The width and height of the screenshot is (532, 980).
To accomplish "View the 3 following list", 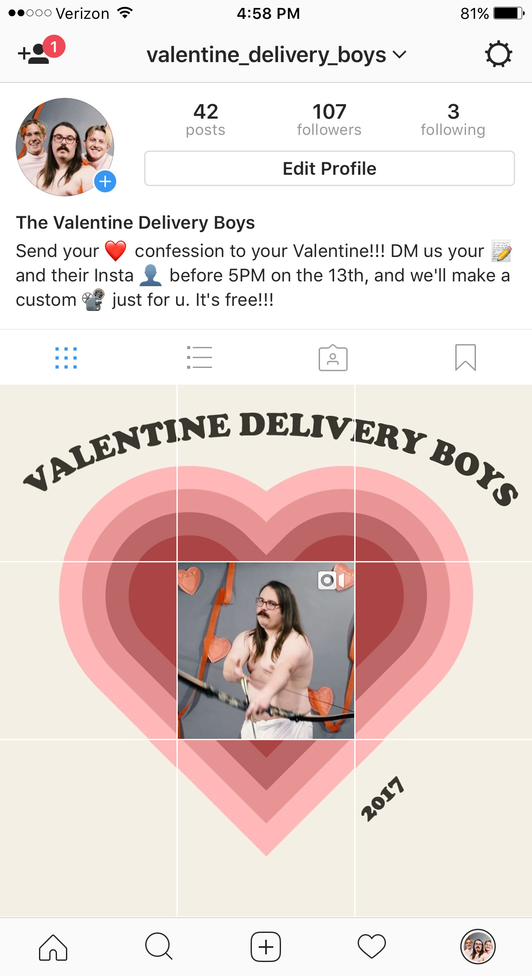I will pyautogui.click(x=453, y=120).
